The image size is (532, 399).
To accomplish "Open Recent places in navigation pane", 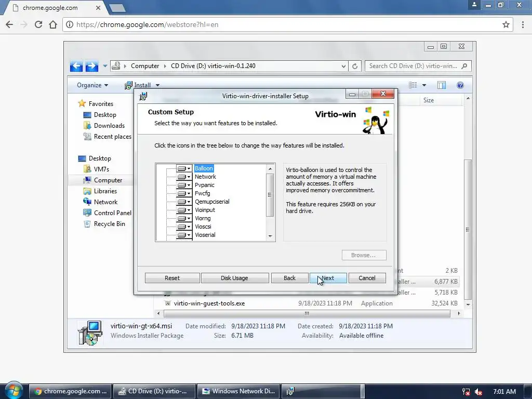I will [107, 137].
